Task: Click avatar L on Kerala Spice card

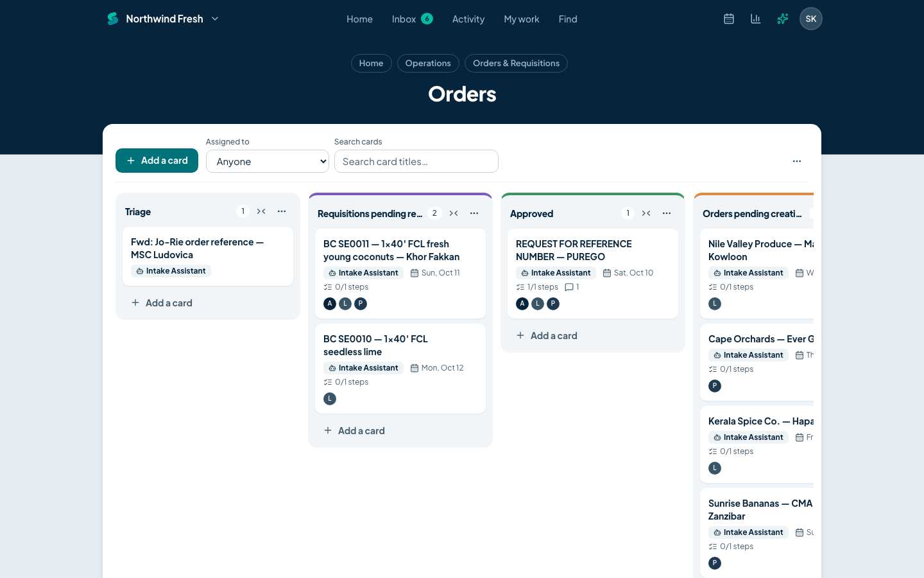Action: coord(715,468)
